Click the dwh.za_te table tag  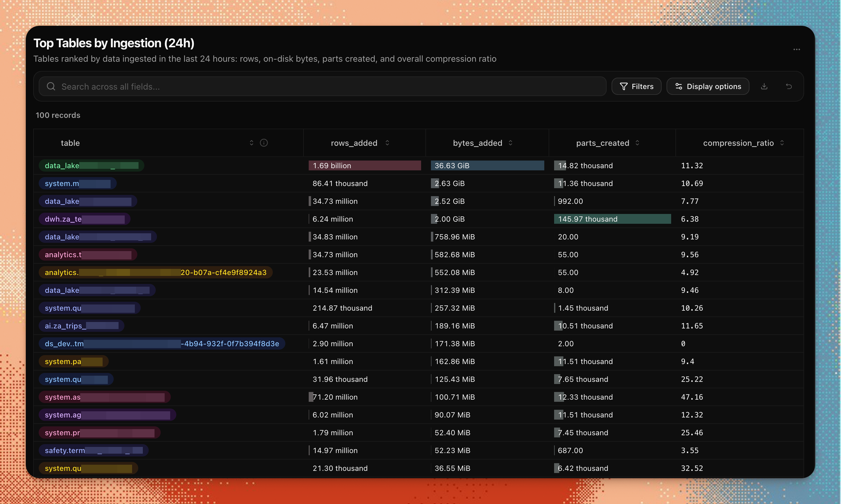84,219
